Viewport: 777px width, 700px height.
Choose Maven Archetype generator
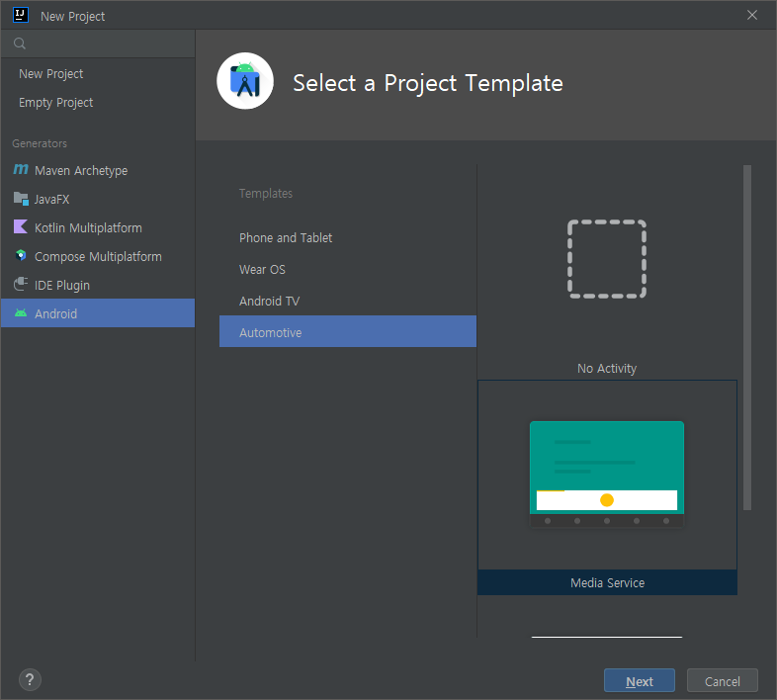(x=98, y=170)
